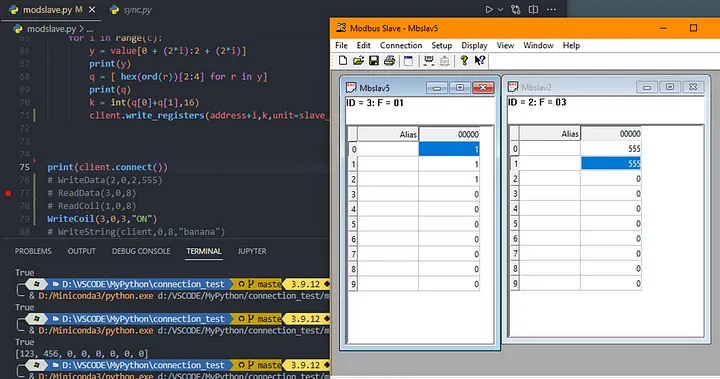Click the New document icon in Modbus Slave
The image size is (720, 379).
click(x=343, y=61)
